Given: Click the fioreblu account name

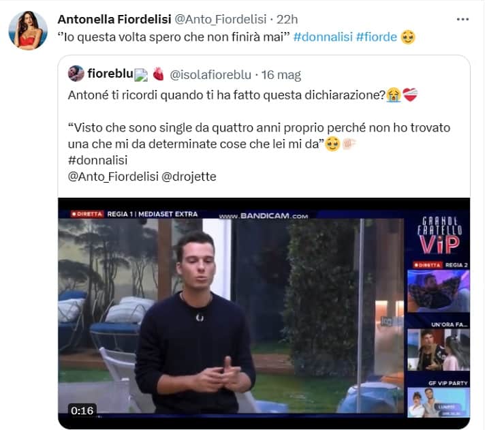Looking at the screenshot, I should click(110, 74).
